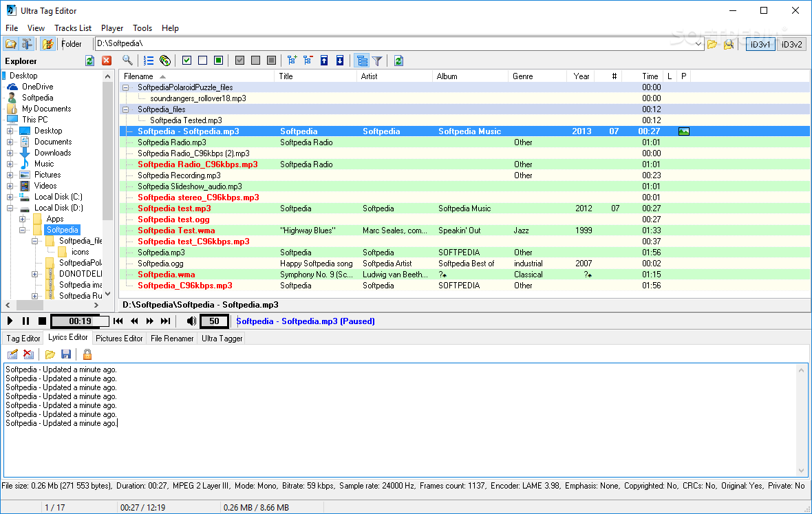This screenshot has width=812, height=514.
Task: Click the Stop button in player bar
Action: tap(43, 321)
